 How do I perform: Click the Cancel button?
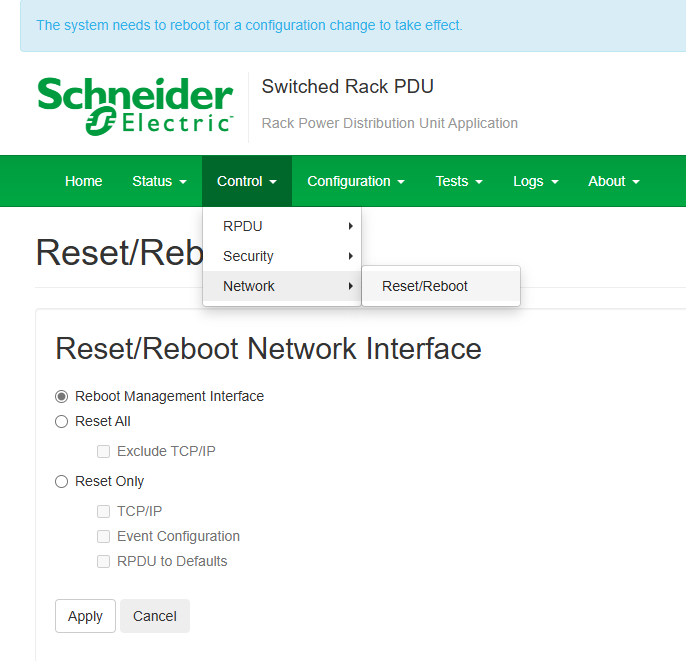[155, 616]
